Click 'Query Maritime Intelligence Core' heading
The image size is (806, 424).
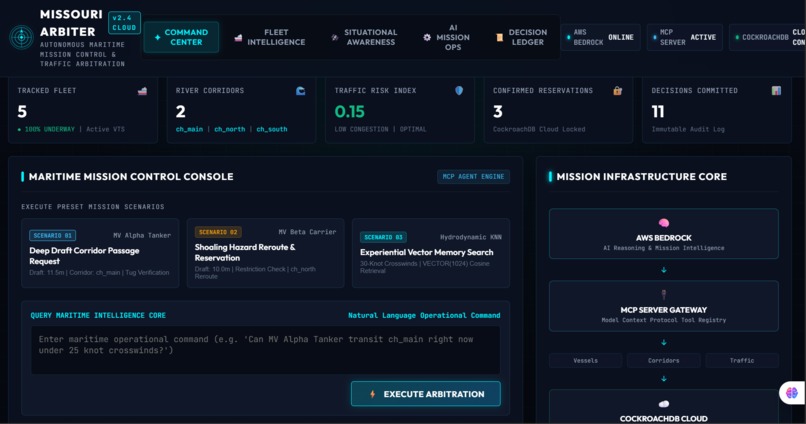(x=98, y=315)
